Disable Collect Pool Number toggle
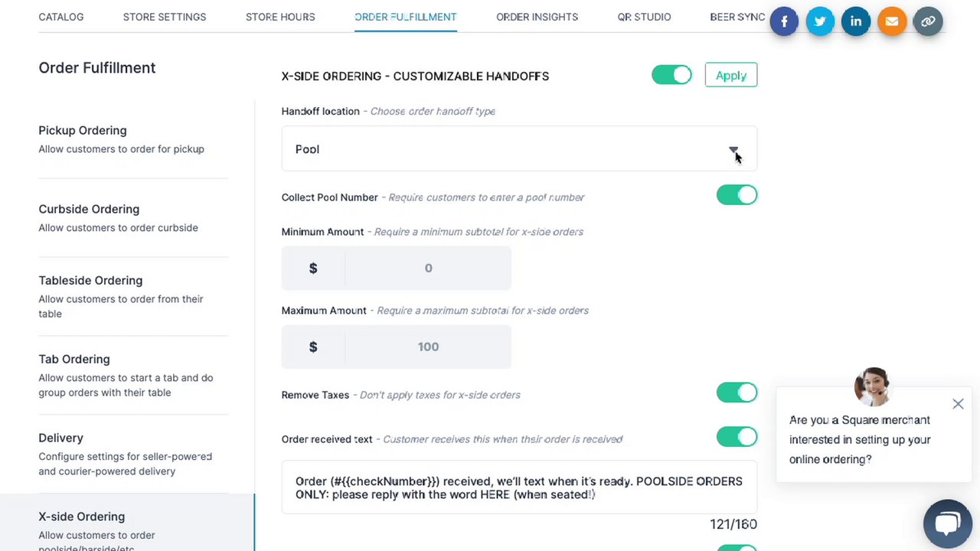The width and height of the screenshot is (980, 551). 737,195
